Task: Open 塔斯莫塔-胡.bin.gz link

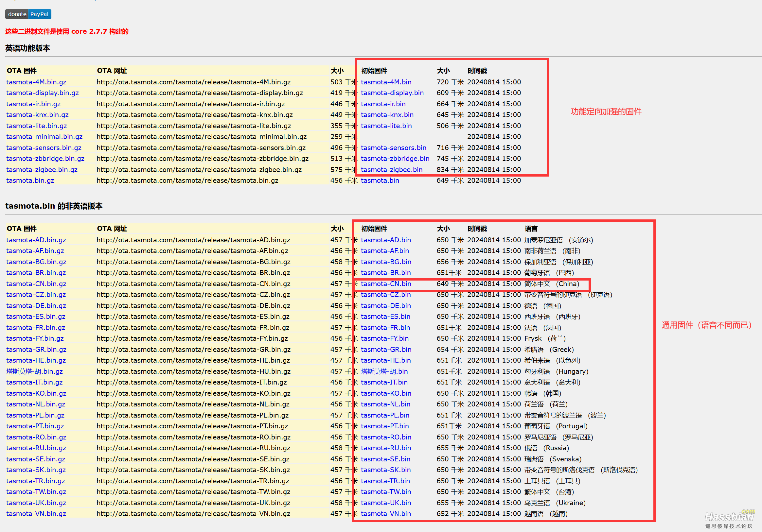Action: pos(34,371)
